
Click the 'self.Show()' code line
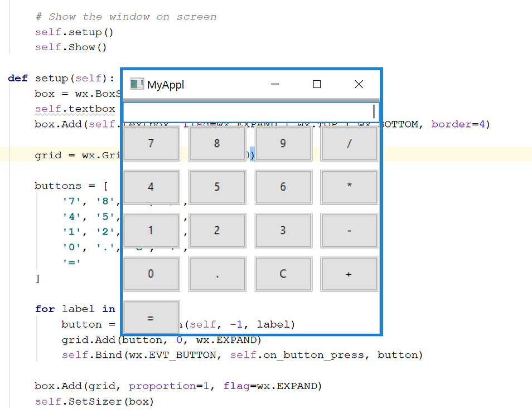71,47
